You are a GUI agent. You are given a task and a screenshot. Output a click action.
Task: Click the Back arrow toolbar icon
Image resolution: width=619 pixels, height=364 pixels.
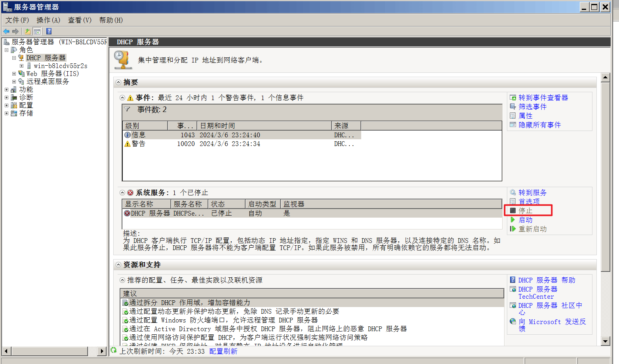coord(6,31)
